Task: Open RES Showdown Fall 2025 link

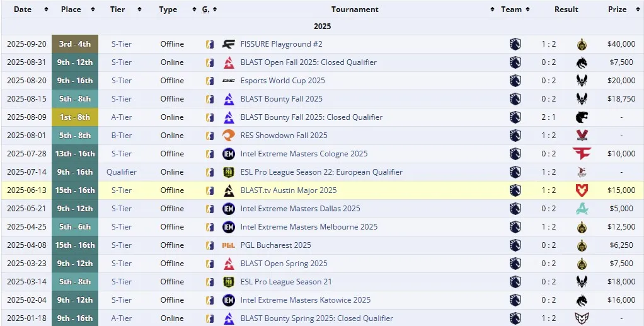Action: (284, 135)
